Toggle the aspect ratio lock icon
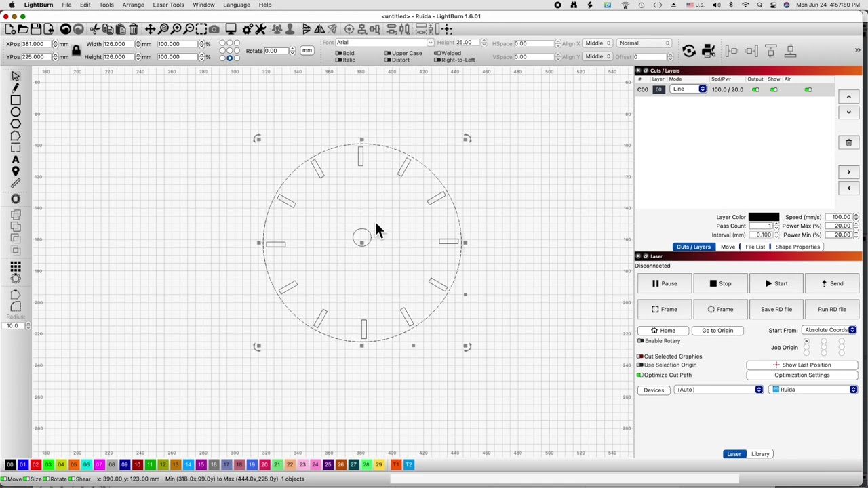The image size is (868, 488). [x=76, y=50]
